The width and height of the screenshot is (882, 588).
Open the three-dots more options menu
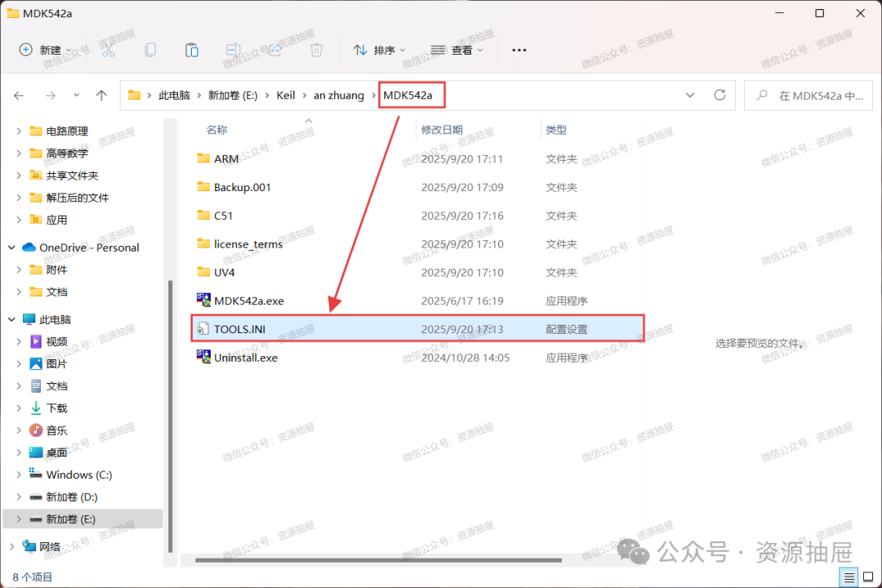pos(519,50)
